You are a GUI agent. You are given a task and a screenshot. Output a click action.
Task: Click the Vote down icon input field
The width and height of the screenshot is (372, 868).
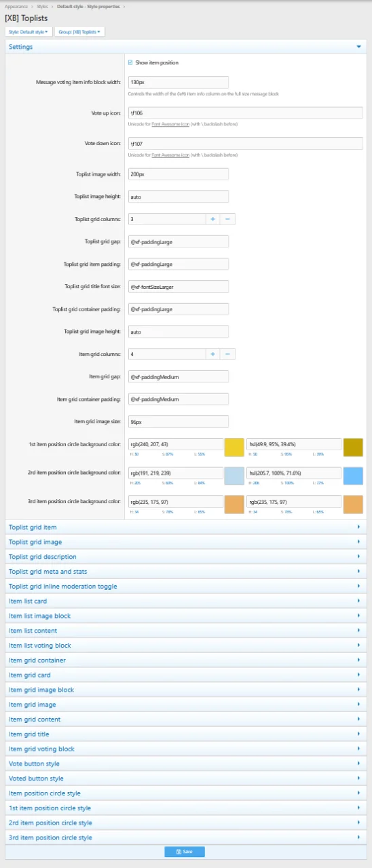[x=245, y=144]
